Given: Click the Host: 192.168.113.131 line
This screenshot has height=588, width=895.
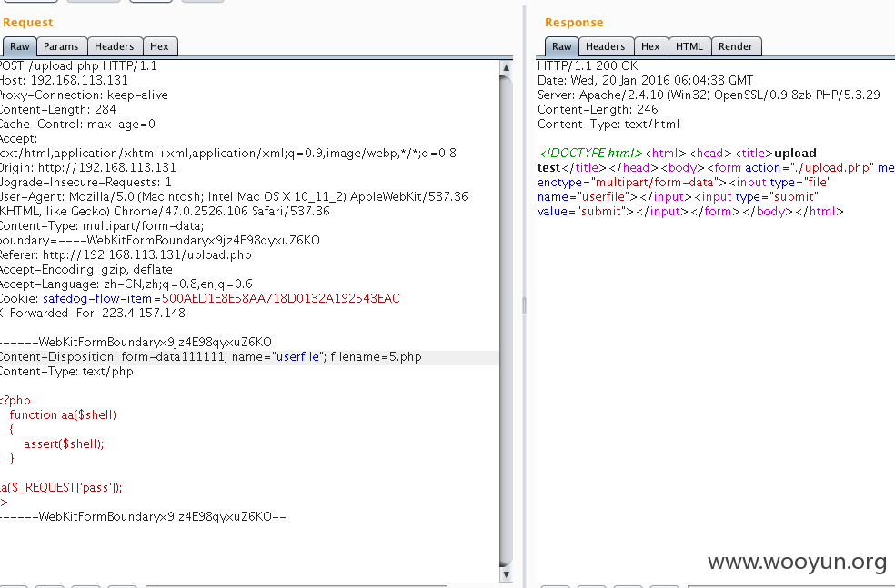Looking at the screenshot, I should pos(64,80).
